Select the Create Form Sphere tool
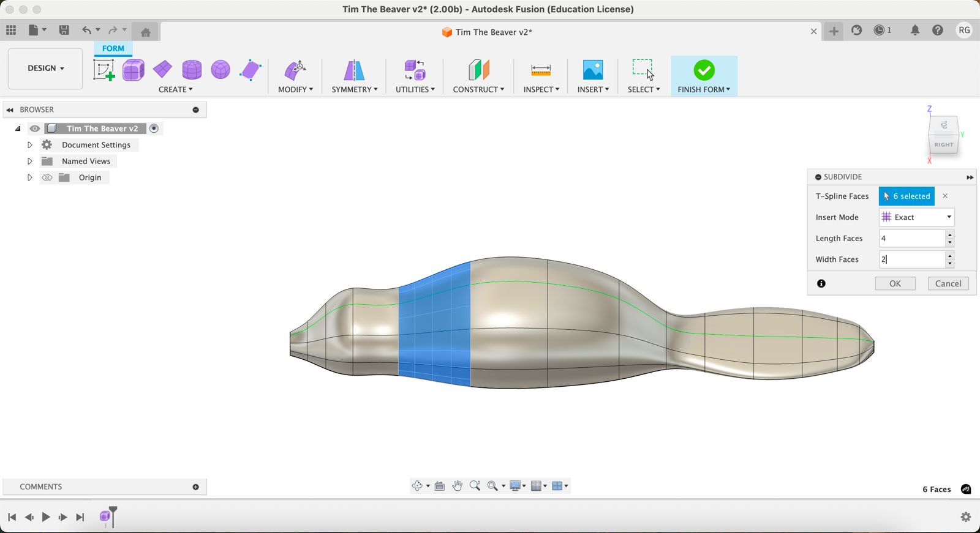The height and width of the screenshot is (533, 980). click(221, 70)
